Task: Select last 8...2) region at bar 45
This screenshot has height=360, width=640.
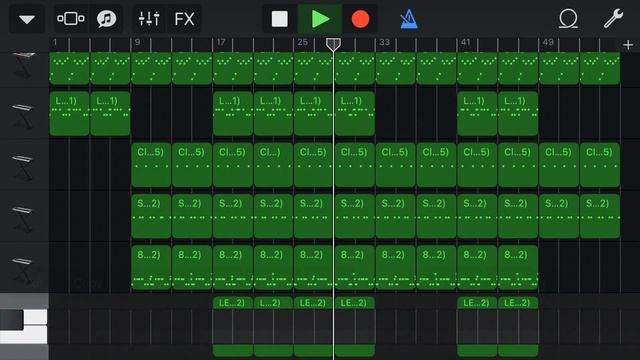Action: pyautogui.click(x=518, y=268)
